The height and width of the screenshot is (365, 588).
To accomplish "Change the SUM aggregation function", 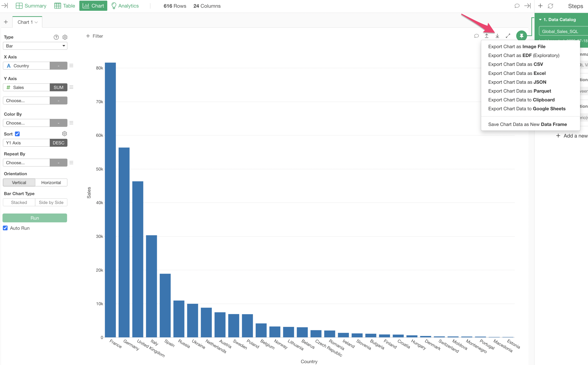I will (59, 87).
